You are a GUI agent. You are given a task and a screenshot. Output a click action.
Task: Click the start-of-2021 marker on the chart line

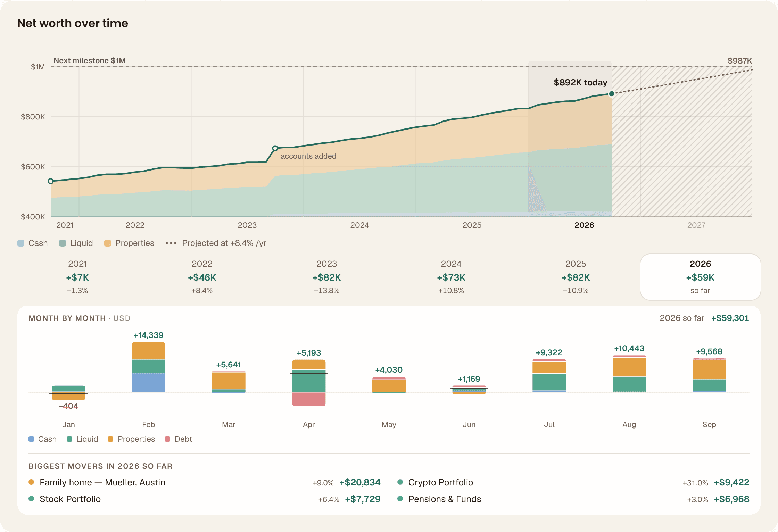tap(51, 181)
